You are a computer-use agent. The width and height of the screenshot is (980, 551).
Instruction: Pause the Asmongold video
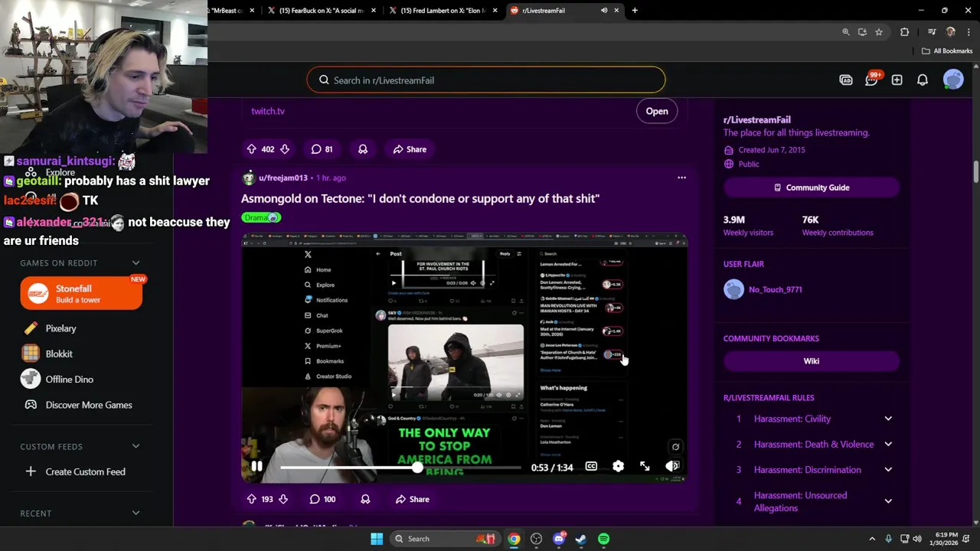256,466
